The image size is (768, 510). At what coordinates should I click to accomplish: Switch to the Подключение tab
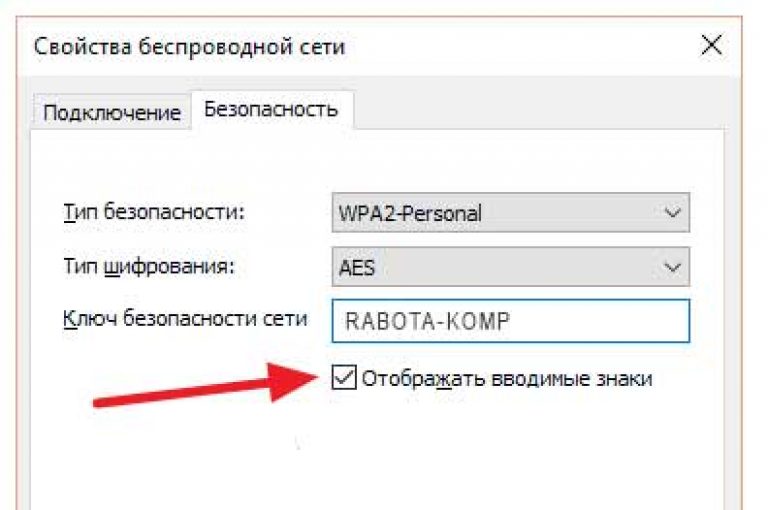pyautogui.click(x=112, y=112)
